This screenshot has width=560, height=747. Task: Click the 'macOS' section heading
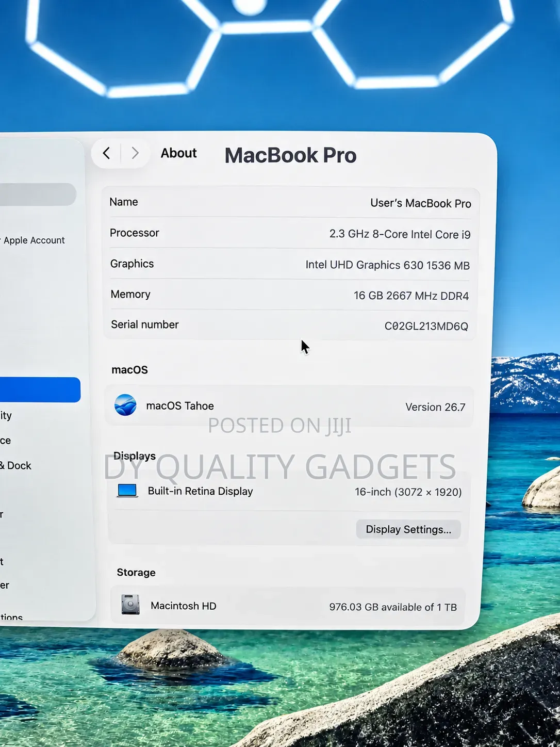(130, 370)
